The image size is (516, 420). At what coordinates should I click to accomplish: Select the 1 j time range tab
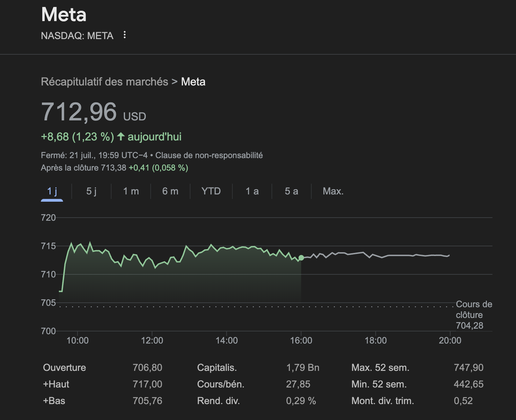coord(52,191)
